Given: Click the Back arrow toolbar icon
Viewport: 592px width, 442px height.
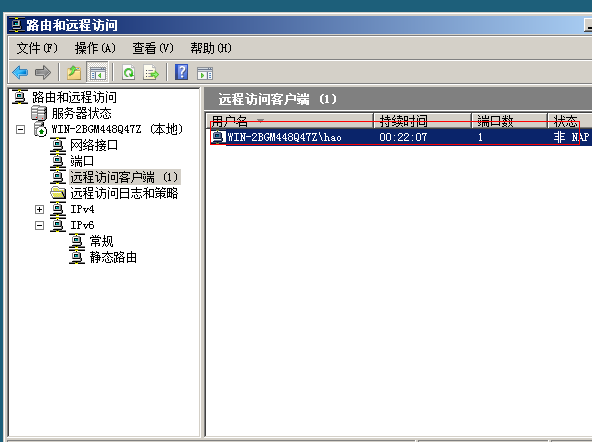Looking at the screenshot, I should click(20, 72).
